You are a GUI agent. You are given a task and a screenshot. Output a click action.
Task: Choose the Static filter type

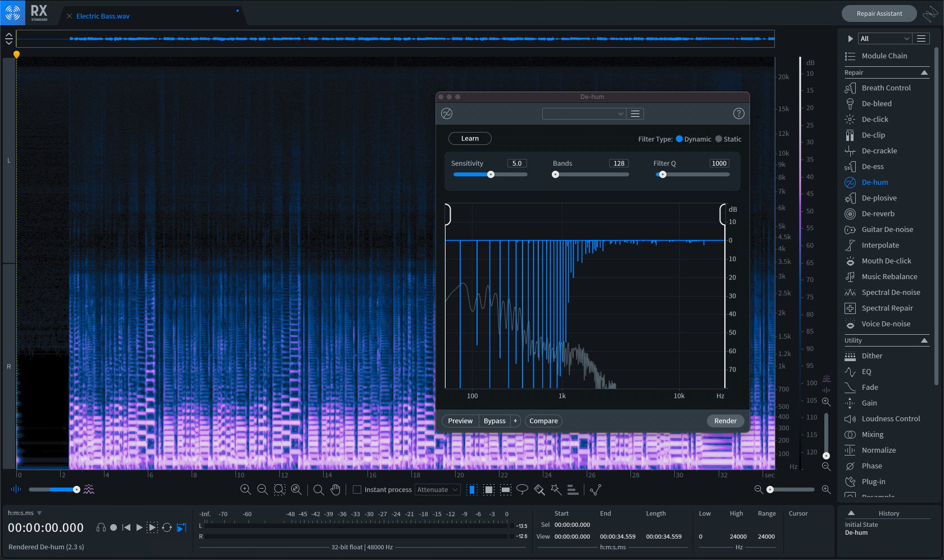click(x=719, y=139)
